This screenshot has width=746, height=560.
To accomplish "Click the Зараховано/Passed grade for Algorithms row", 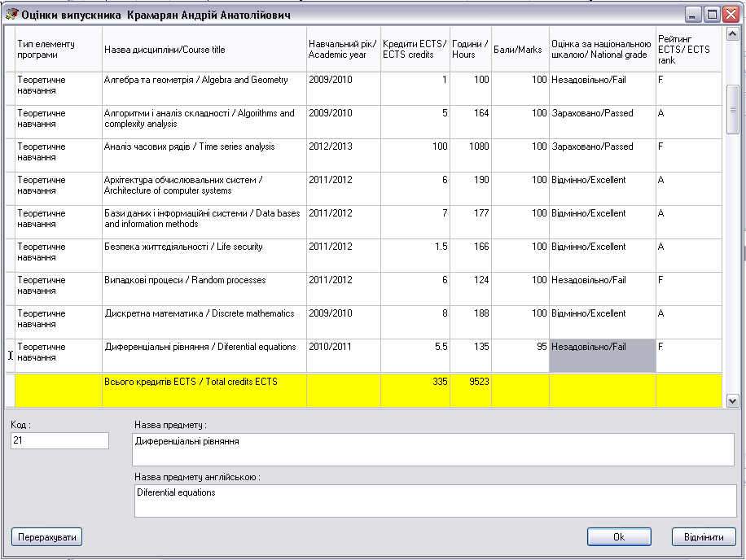I will [x=603, y=122].
